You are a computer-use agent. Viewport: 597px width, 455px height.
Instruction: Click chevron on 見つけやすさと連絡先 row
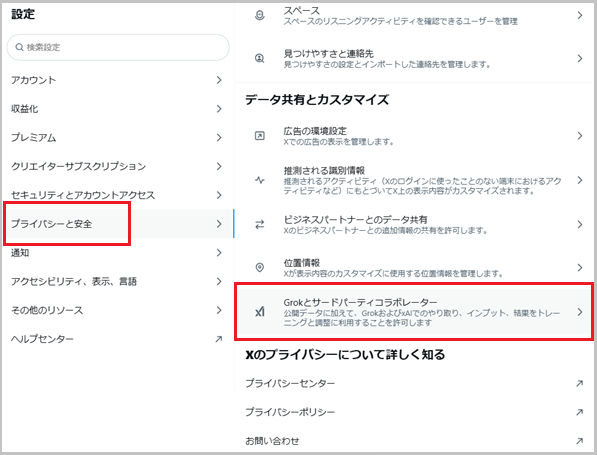click(580, 59)
